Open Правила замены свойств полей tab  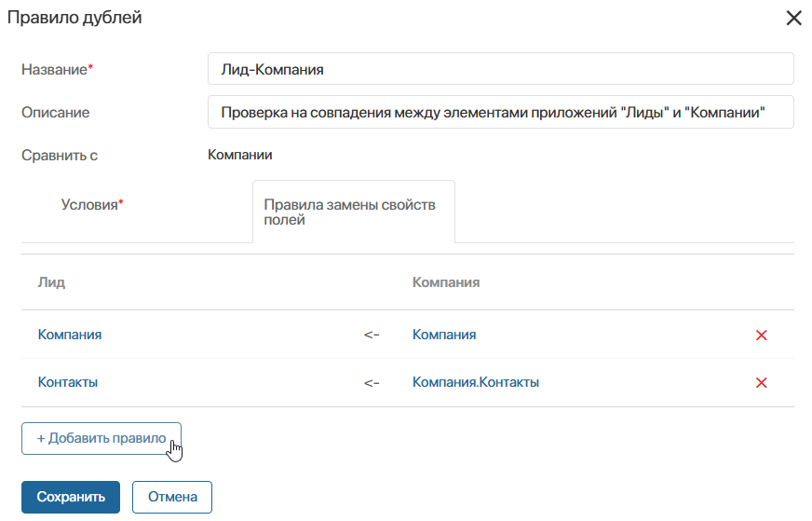pos(354,212)
